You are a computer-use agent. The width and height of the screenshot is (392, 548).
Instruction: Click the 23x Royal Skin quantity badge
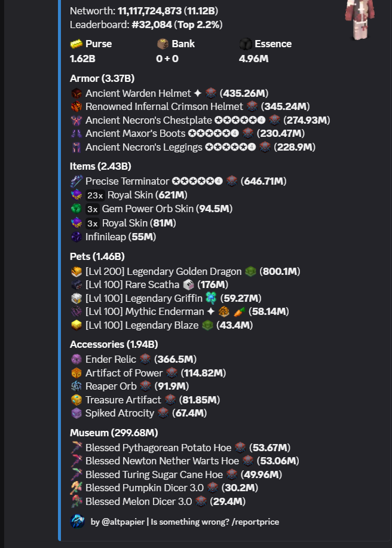[94, 195]
